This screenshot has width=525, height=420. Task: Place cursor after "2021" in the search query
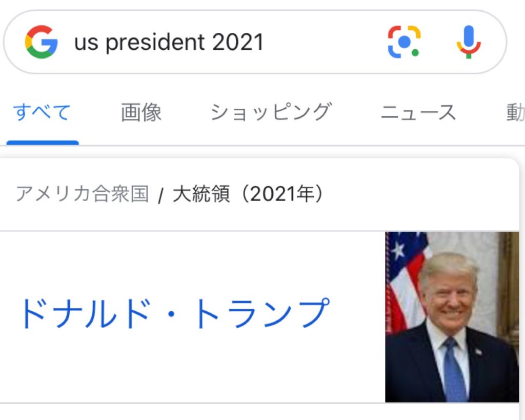click(265, 43)
